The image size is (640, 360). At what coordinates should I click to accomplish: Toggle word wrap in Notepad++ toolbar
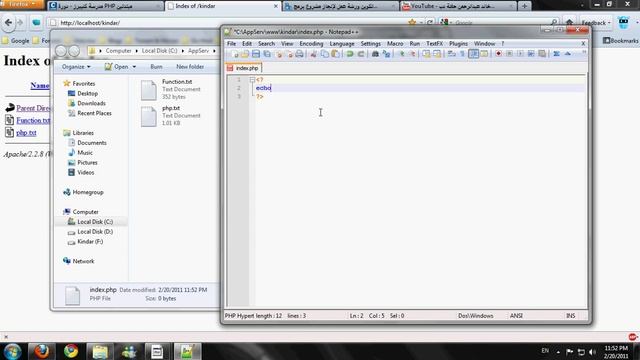[451, 54]
